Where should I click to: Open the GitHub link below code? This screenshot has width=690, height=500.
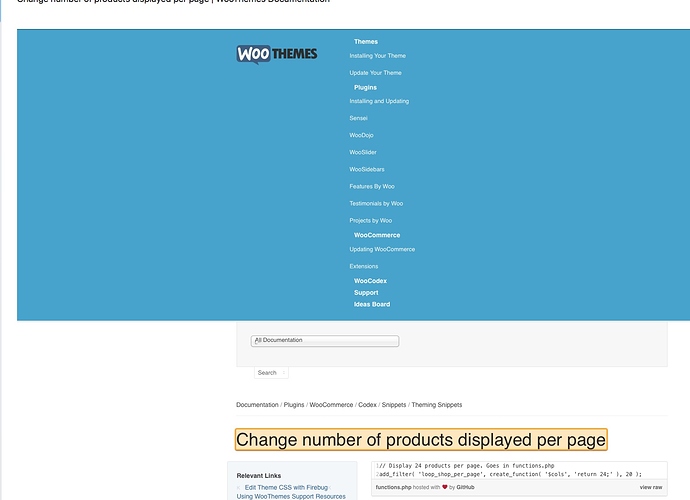coord(465,488)
